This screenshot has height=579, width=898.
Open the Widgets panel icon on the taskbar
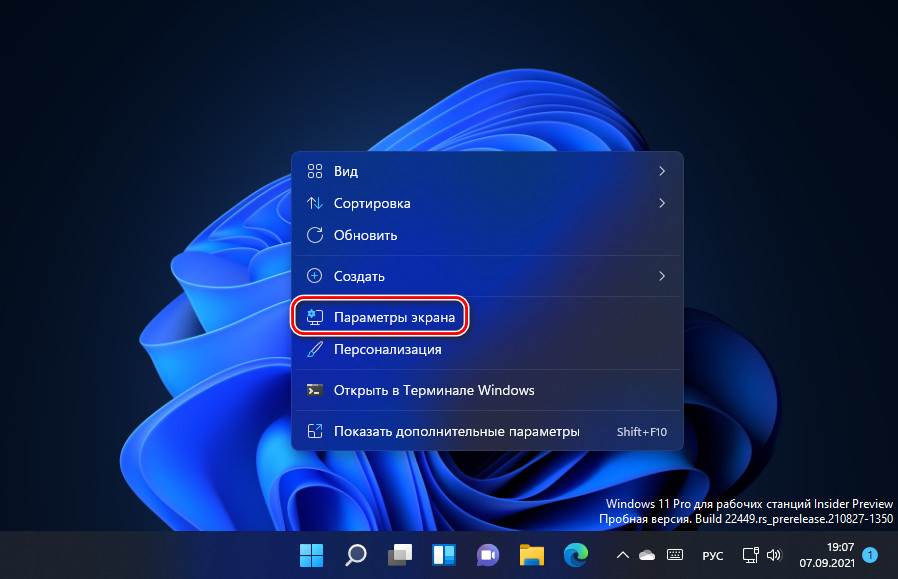tap(444, 555)
